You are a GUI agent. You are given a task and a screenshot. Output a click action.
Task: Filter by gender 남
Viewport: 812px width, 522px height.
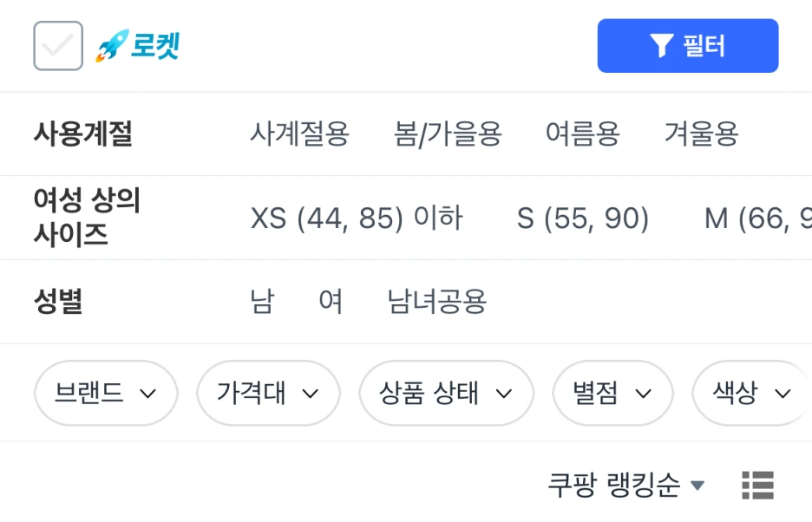[x=261, y=302]
